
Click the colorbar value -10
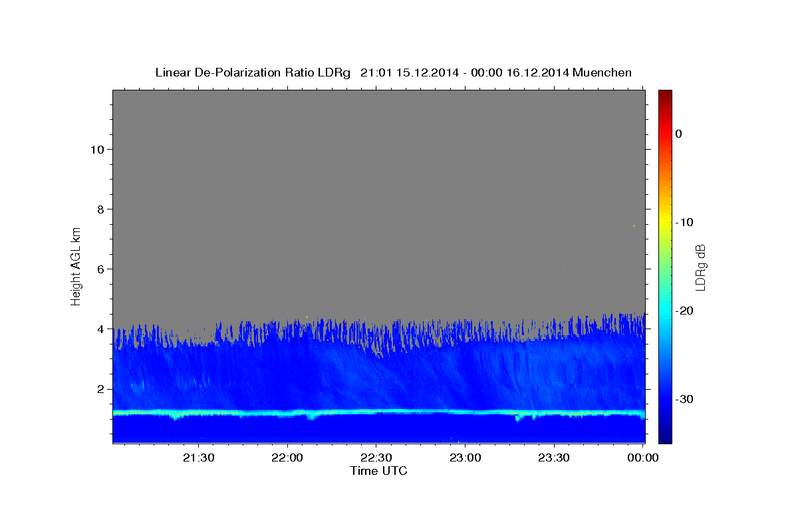point(685,222)
